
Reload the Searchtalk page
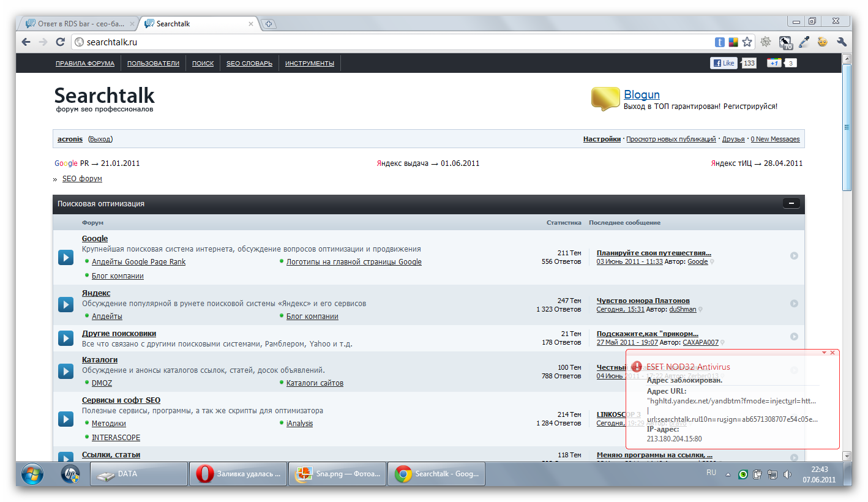pyautogui.click(x=60, y=42)
